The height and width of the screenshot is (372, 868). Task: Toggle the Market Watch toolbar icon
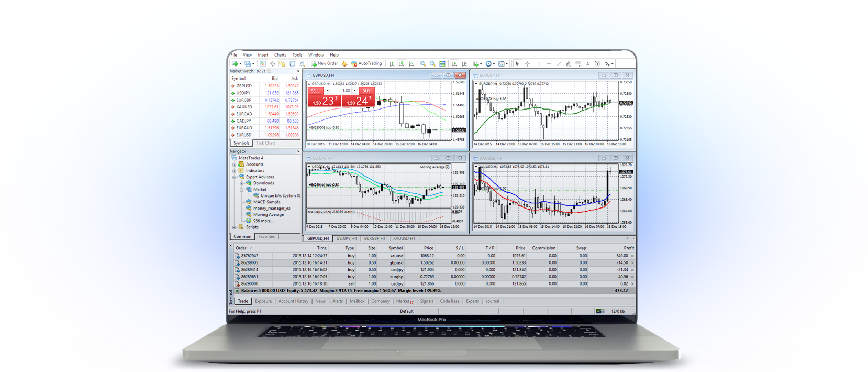(263, 64)
